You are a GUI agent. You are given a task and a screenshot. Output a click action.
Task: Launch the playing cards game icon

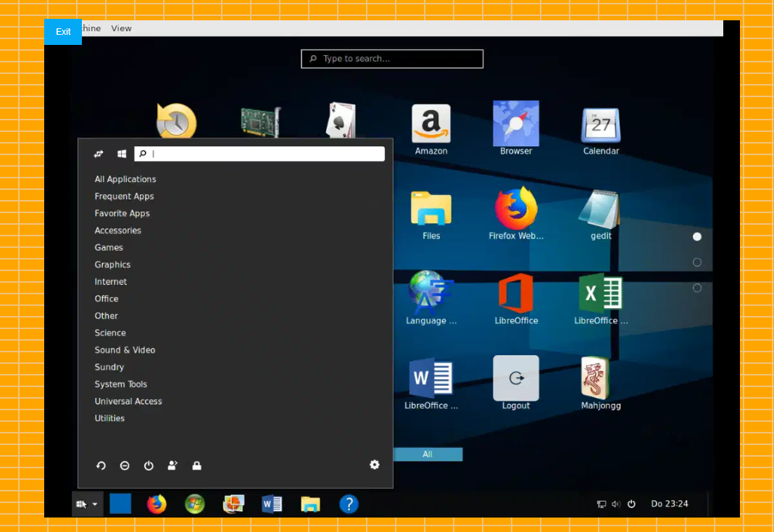341,120
